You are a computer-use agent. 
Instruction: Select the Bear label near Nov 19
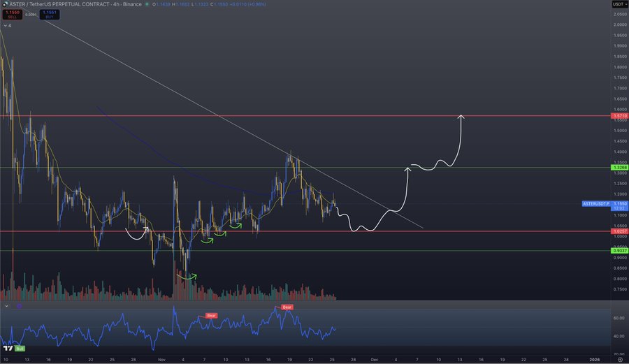point(287,307)
